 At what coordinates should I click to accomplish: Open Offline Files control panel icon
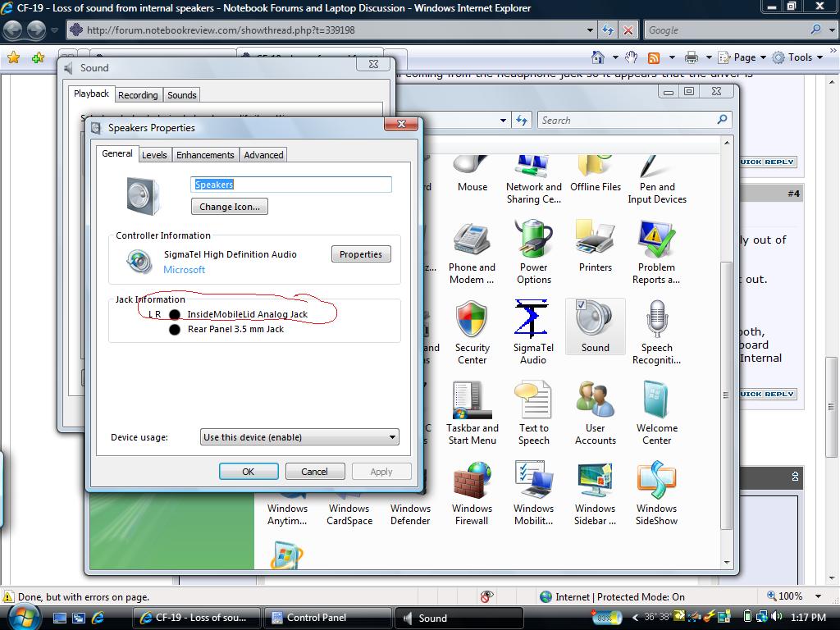pos(596,174)
